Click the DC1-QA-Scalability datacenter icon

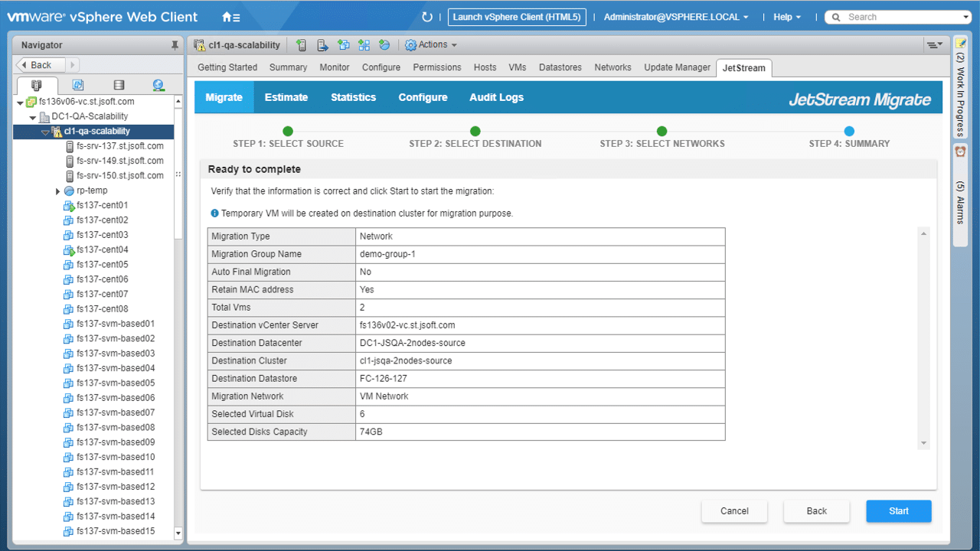(44, 117)
